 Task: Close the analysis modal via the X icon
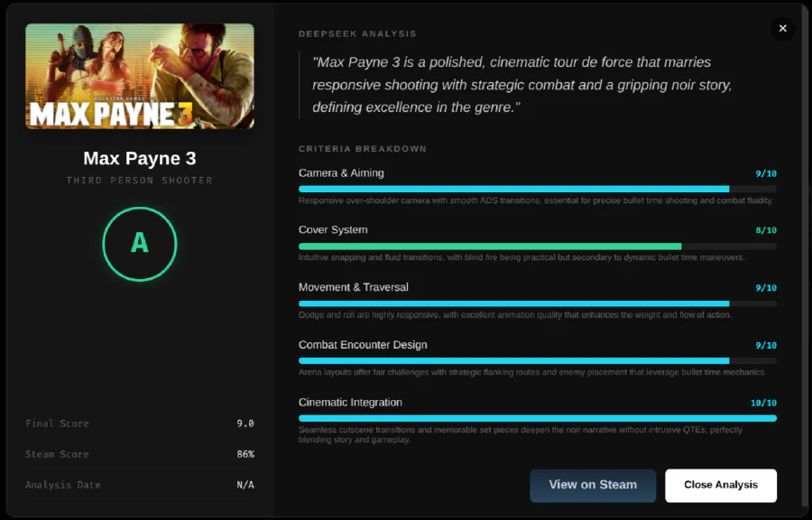(x=782, y=28)
